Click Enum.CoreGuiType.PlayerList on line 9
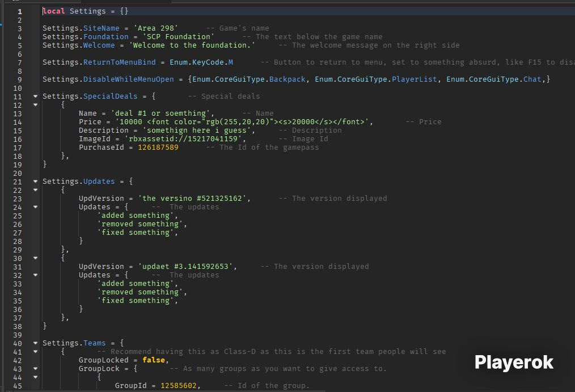Screen dimensions: 575x392 click(376, 79)
